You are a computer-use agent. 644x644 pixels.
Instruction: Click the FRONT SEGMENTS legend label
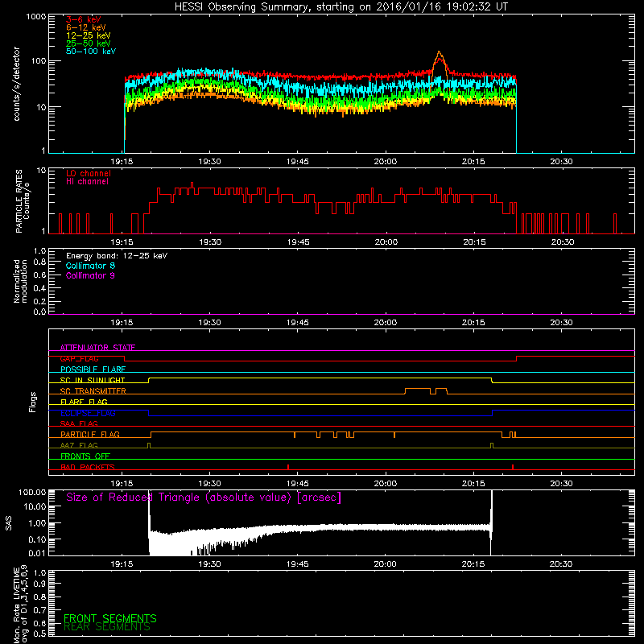tap(110, 618)
